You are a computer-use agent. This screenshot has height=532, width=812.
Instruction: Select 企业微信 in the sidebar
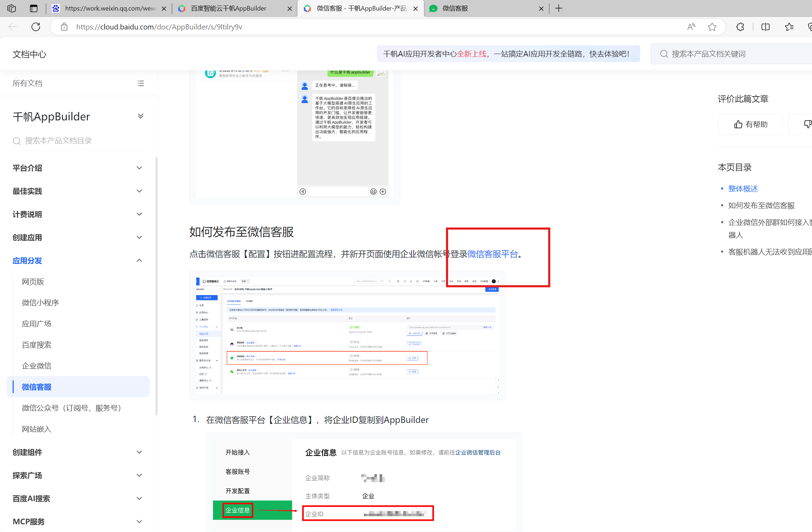pos(36,366)
